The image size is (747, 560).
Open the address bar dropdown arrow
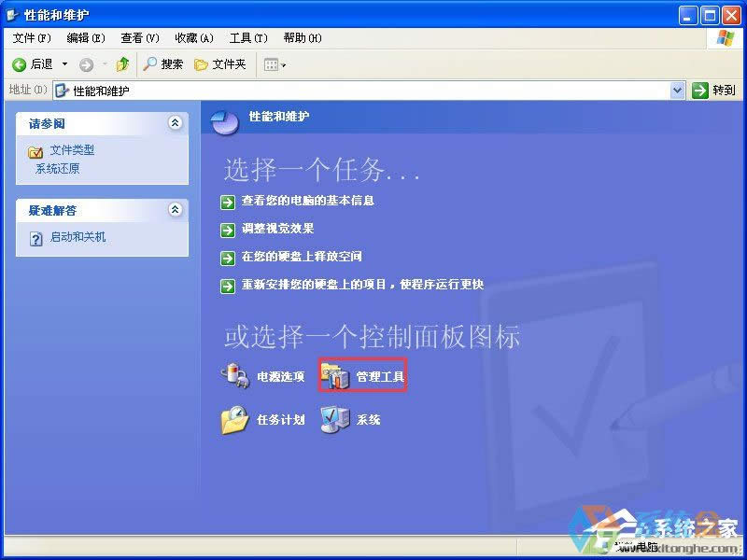coord(679,91)
